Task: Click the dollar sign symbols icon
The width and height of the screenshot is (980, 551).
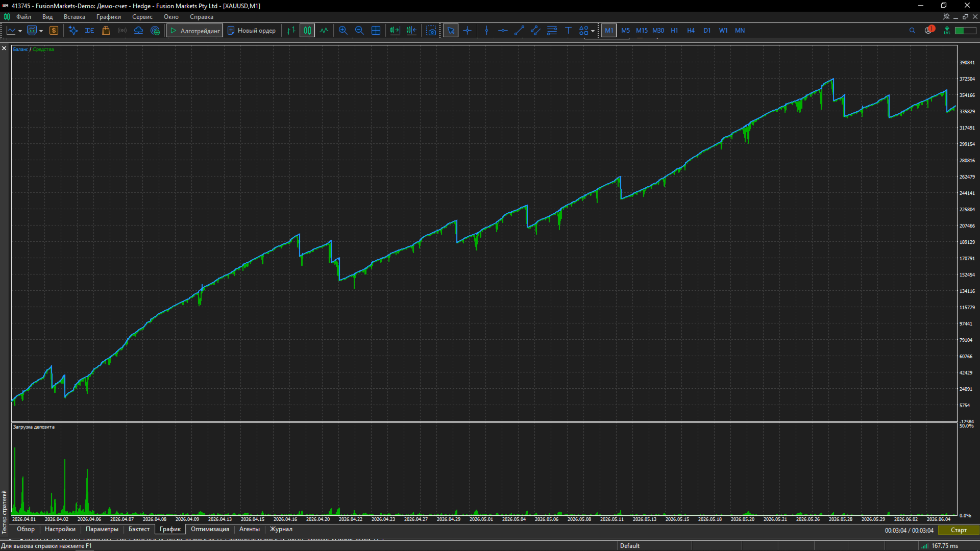Action: tap(54, 31)
